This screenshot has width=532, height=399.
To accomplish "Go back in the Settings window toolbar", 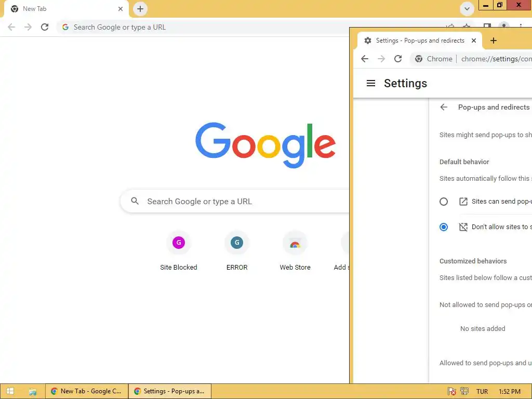I will (x=365, y=59).
